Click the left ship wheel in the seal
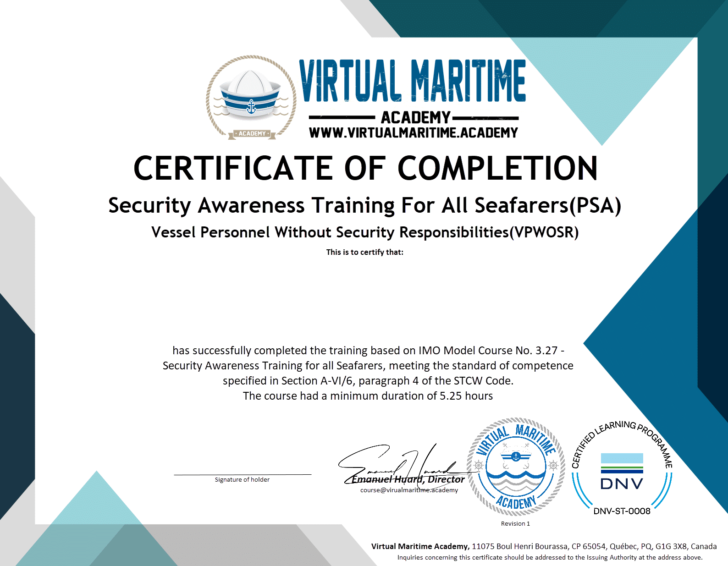Screen dimensions: 728x566 tap(479, 465)
